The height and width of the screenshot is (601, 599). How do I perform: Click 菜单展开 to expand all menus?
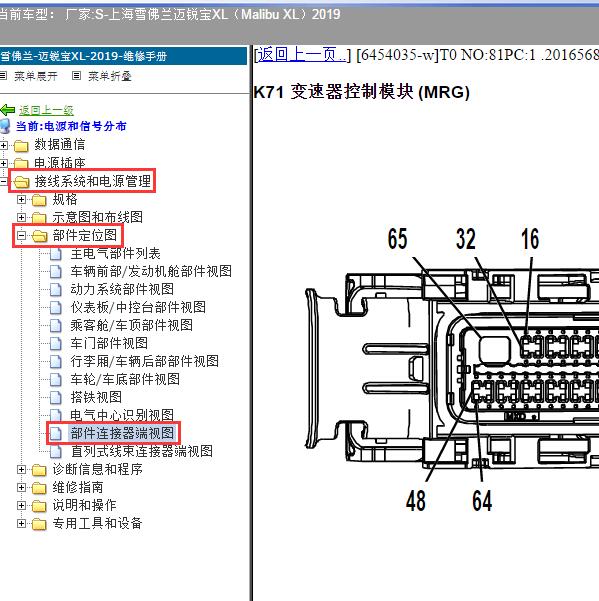[36, 76]
